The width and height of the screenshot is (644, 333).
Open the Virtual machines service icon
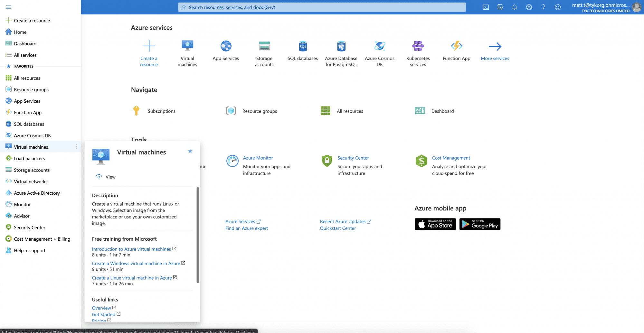[187, 46]
